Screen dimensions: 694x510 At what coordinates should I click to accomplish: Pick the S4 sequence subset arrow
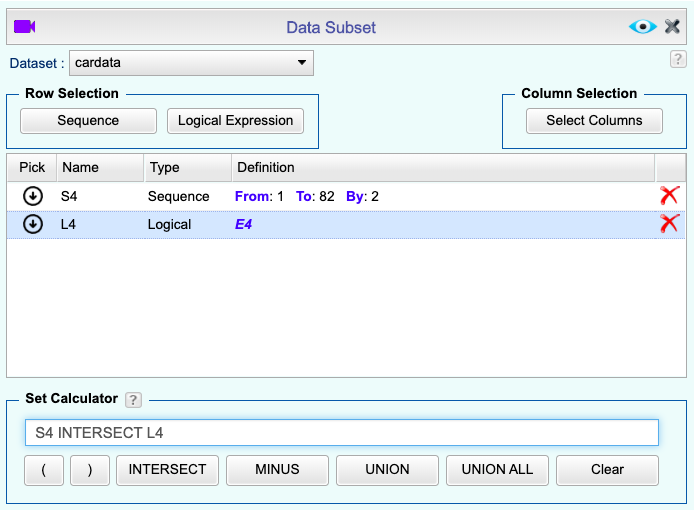32,196
